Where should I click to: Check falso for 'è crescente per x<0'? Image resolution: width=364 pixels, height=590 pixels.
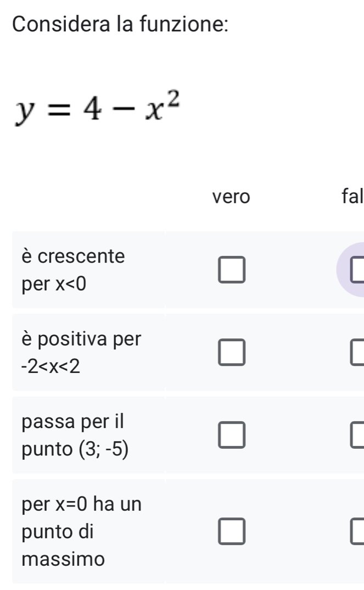coord(357,270)
